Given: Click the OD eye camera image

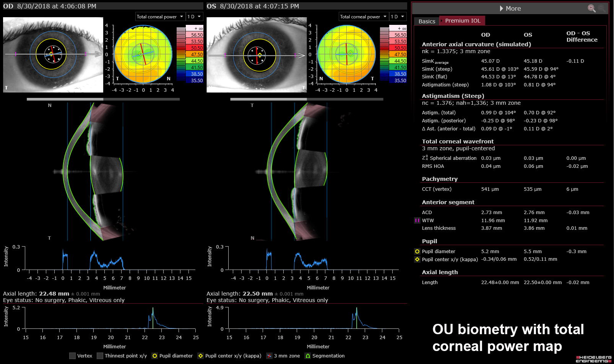Looking at the screenshot, I should [53, 55].
